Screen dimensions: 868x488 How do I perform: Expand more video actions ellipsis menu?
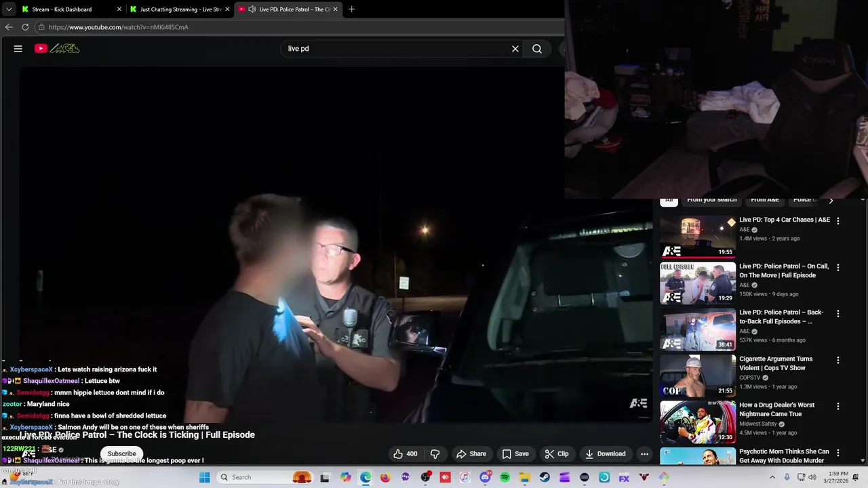[645, 454]
